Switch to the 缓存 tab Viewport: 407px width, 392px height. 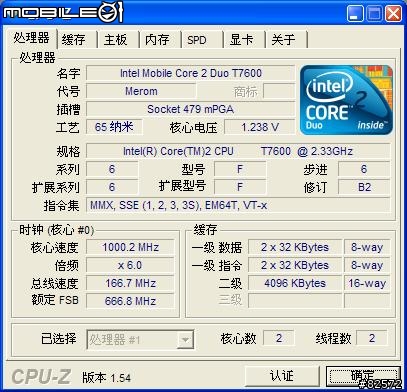click(x=77, y=40)
